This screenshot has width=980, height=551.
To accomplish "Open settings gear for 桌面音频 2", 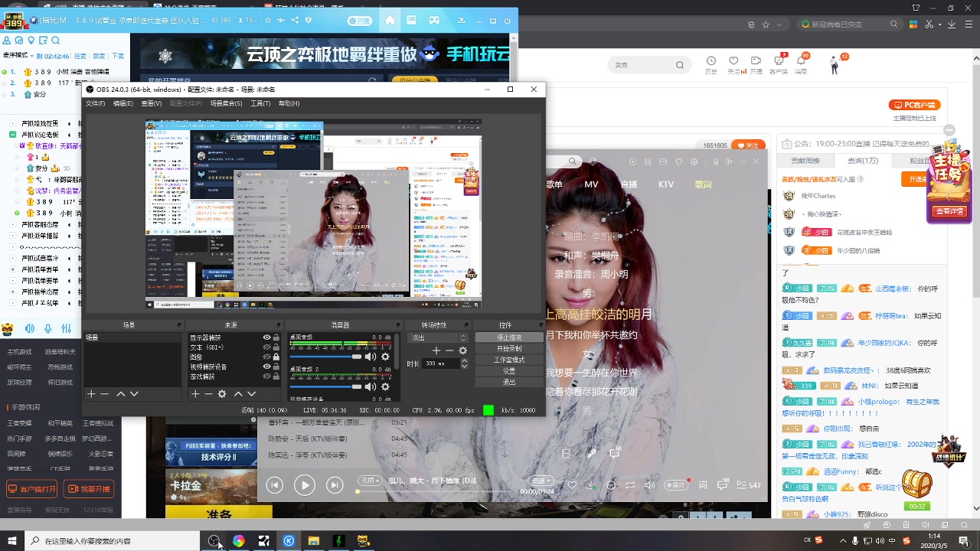I will pyautogui.click(x=385, y=387).
